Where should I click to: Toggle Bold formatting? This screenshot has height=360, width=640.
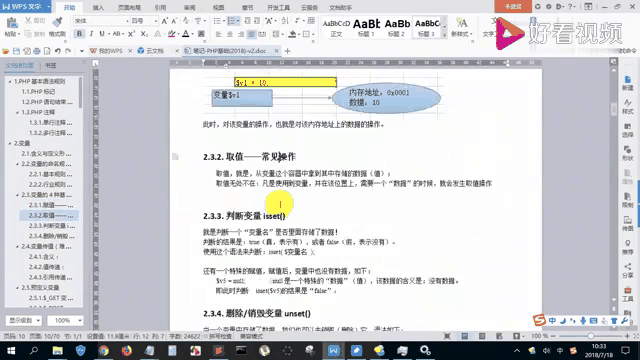79,34
